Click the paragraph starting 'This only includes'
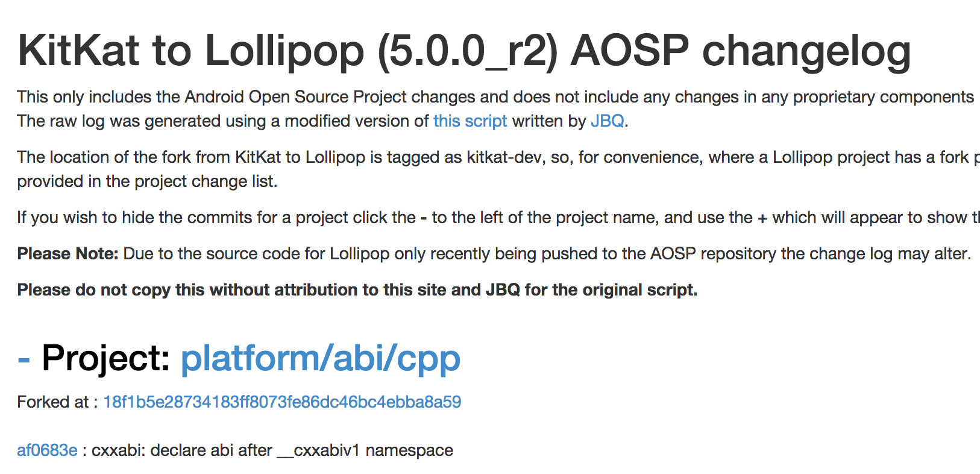Image resolution: width=980 pixels, height=474 pixels. coord(495,97)
